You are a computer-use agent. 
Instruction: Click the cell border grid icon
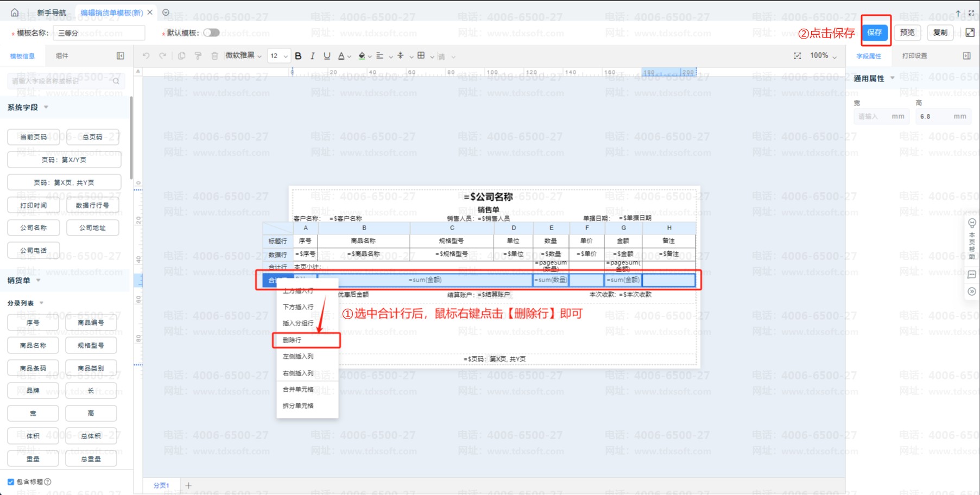[x=421, y=56]
